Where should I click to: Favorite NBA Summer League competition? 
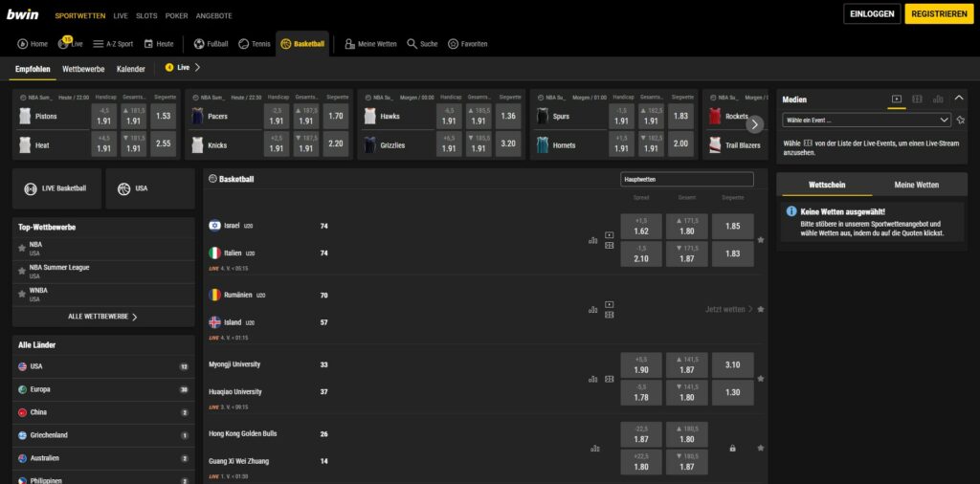tap(22, 271)
